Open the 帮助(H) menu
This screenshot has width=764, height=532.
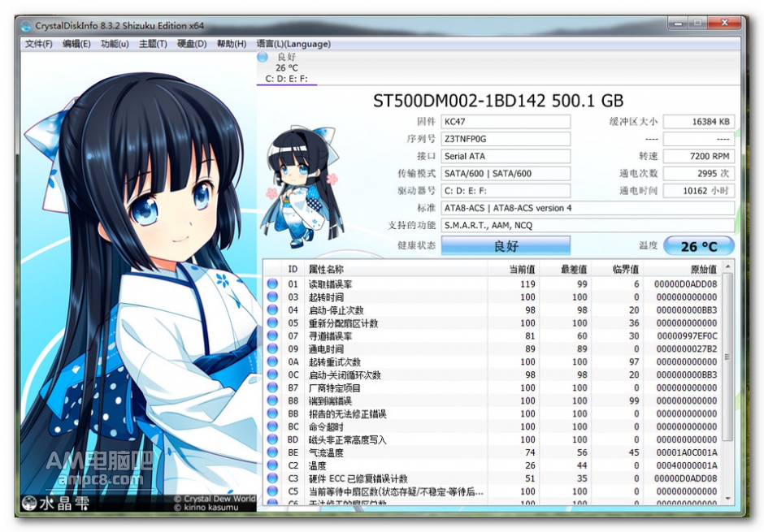tap(232, 44)
